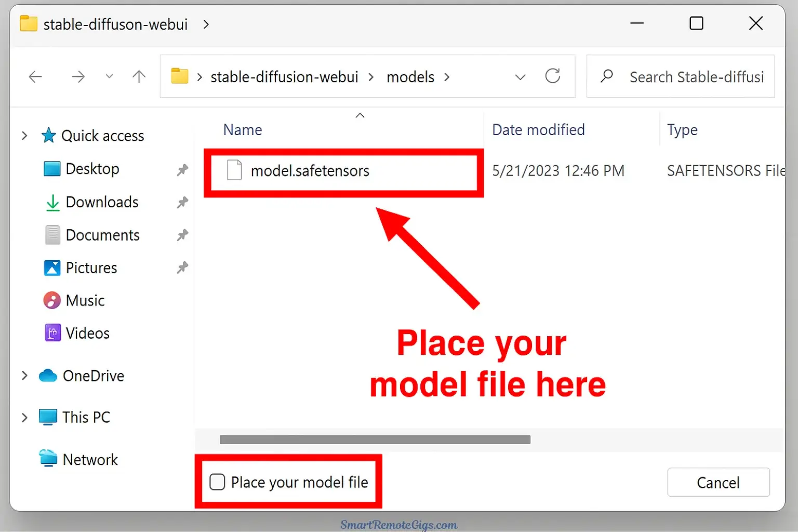Viewport: 798px width, 532px height.
Task: Tick the 'Place your model file' checkbox
Action: coord(217,482)
